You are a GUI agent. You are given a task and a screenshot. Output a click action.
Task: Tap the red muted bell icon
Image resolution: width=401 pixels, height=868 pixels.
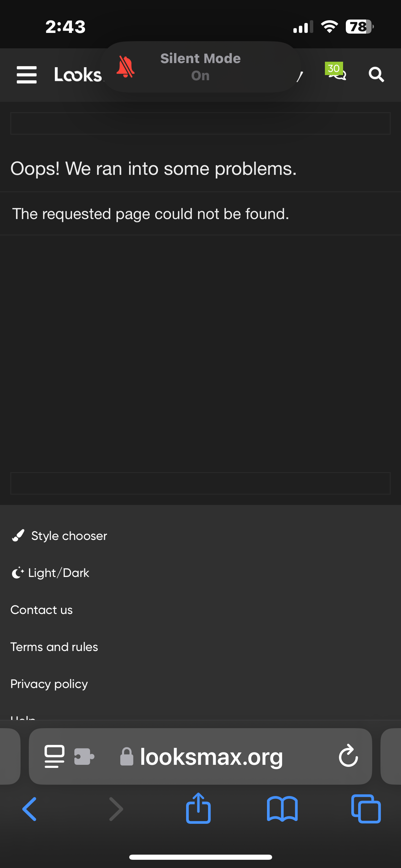pyautogui.click(x=125, y=67)
